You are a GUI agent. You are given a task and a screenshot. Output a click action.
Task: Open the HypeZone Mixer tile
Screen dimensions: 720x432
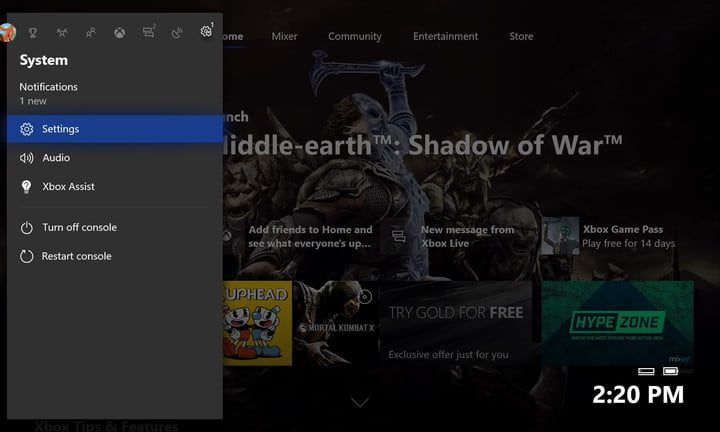[x=618, y=323]
